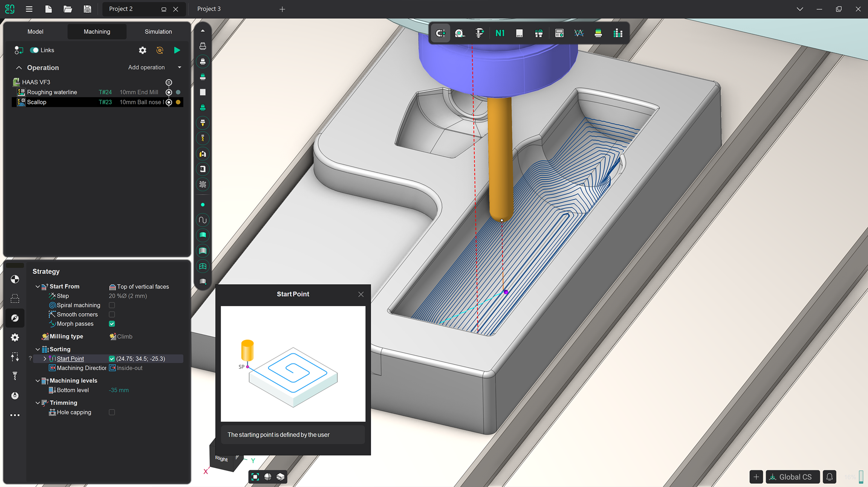
Task: Enable Hole capping checkbox
Action: [x=112, y=412]
